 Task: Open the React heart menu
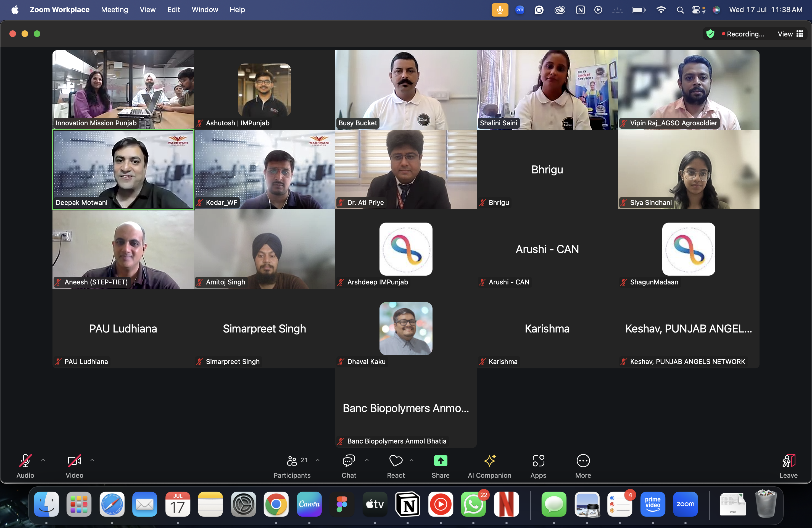click(396, 461)
